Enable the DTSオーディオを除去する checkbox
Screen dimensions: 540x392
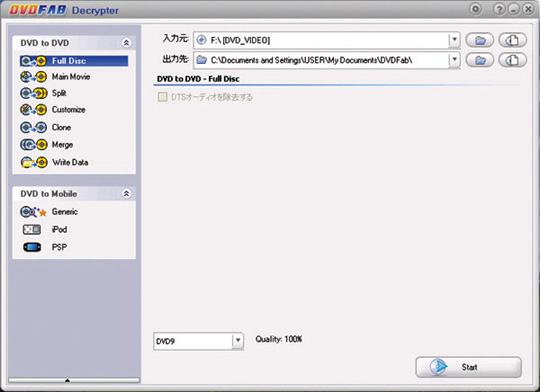(x=162, y=97)
